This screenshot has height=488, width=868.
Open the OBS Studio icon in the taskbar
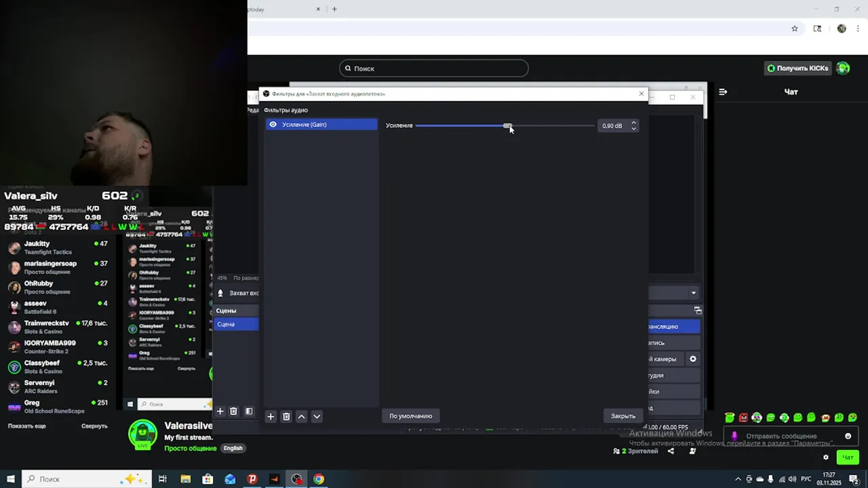click(296, 479)
